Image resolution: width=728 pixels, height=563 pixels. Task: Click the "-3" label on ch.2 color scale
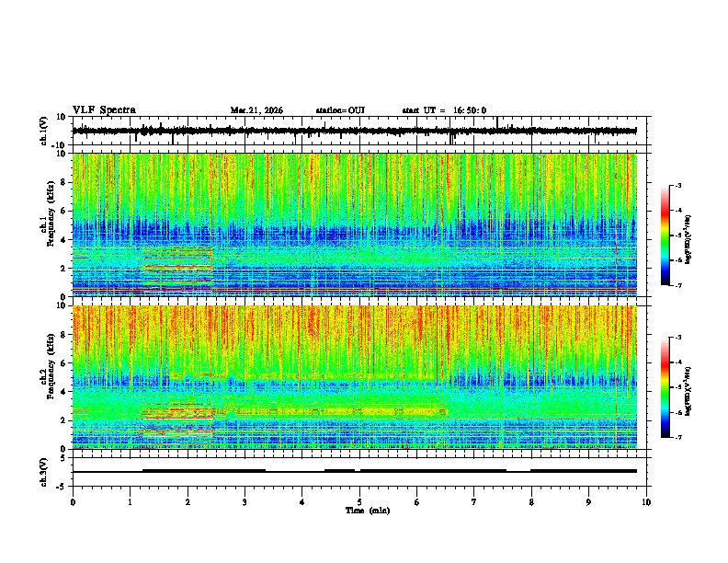pos(677,338)
